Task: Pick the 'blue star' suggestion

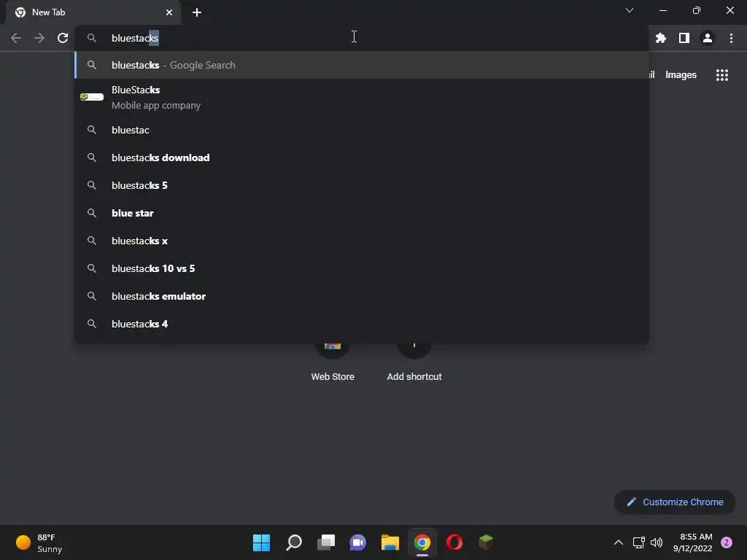Action: click(362, 213)
